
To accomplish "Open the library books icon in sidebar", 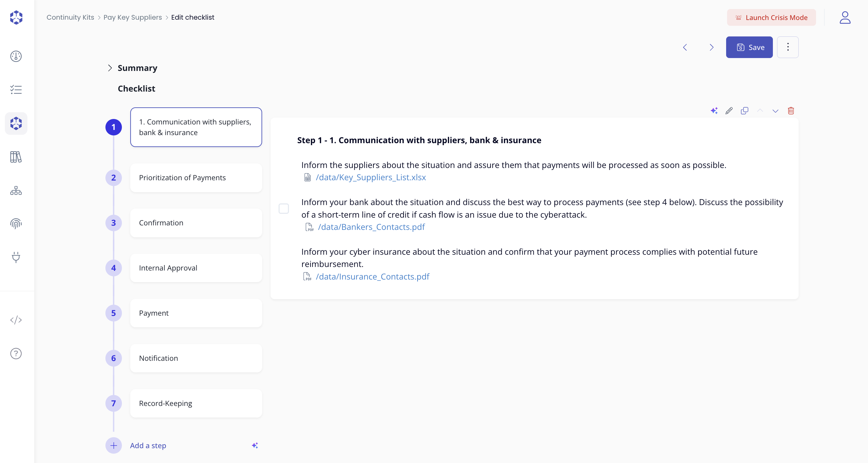I will tap(16, 157).
